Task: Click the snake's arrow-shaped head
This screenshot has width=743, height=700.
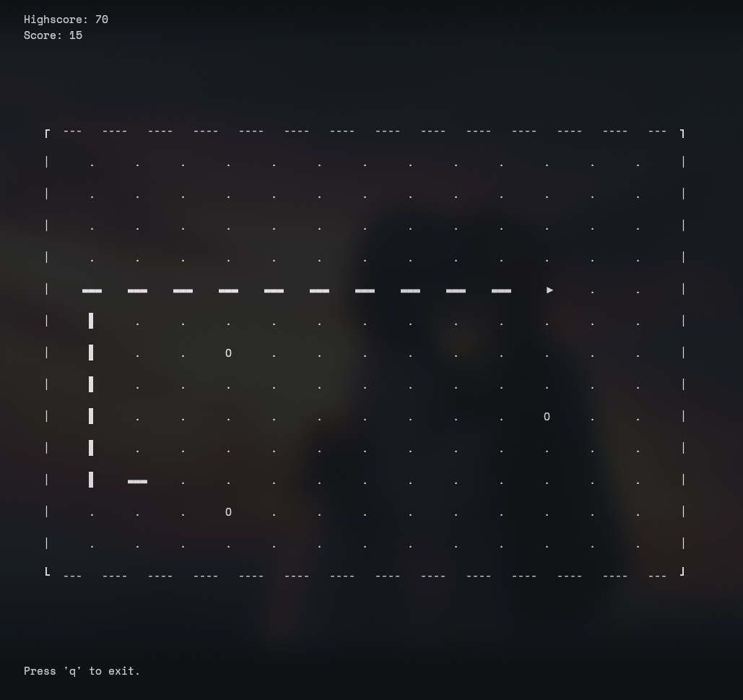Action: coord(549,290)
